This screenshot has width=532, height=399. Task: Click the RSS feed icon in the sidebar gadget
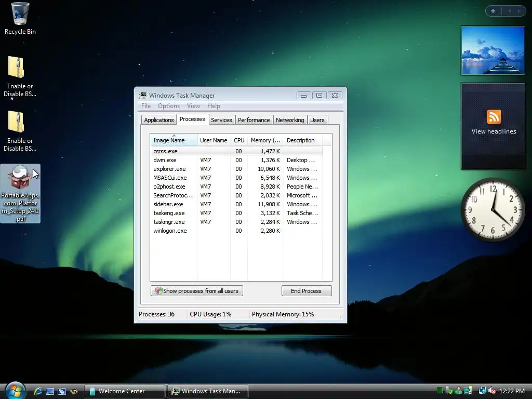494,117
